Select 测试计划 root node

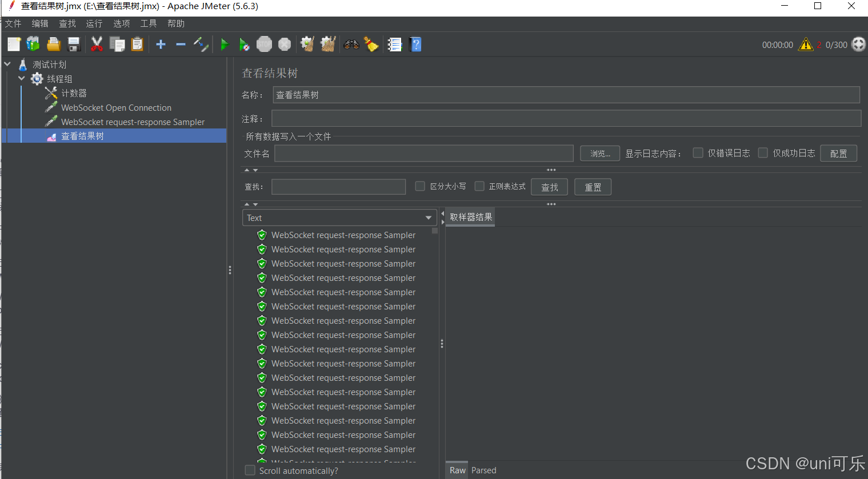pos(49,65)
